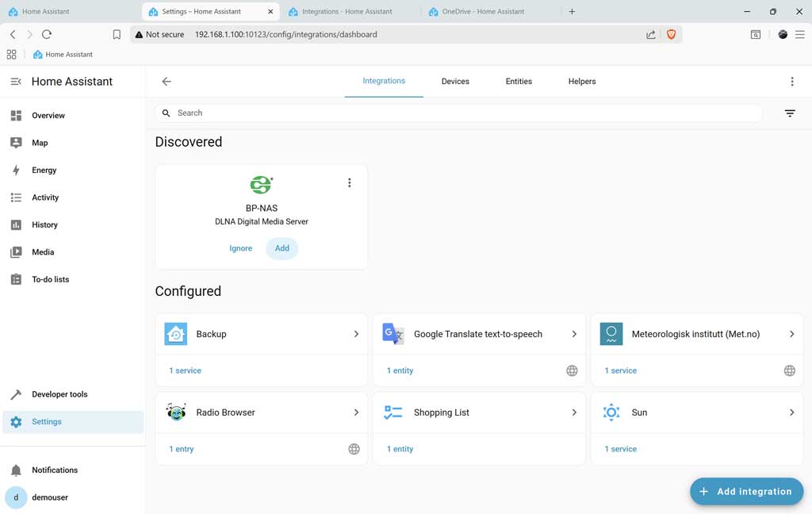The height and width of the screenshot is (514, 812).
Task: Open Sun's 1 service link
Action: [x=620, y=449]
